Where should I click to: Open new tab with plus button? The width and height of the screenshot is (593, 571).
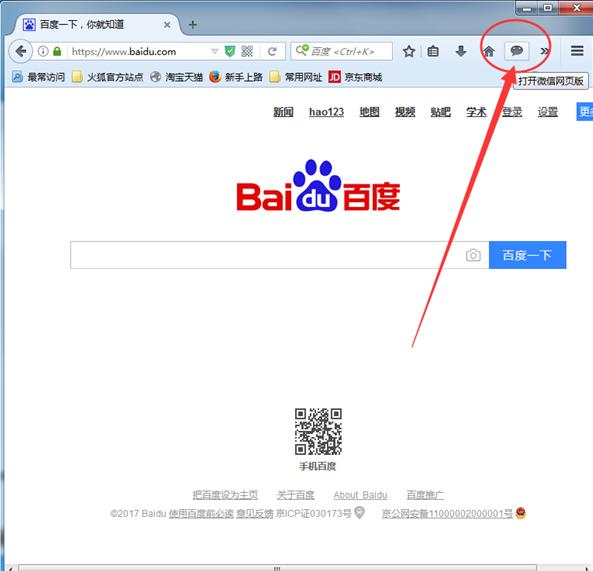(x=193, y=25)
